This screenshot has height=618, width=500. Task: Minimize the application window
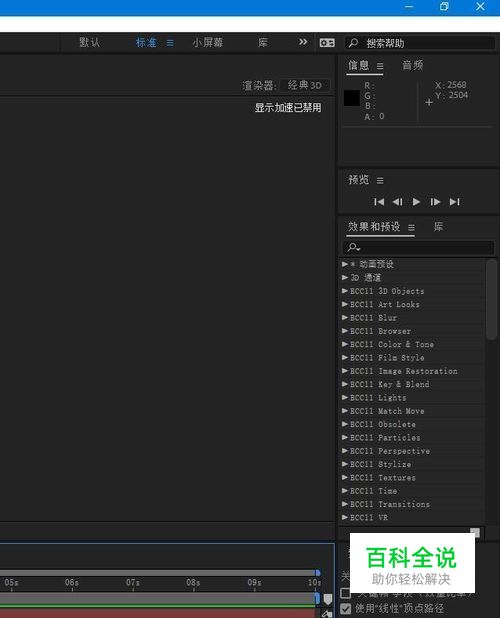coord(409,7)
